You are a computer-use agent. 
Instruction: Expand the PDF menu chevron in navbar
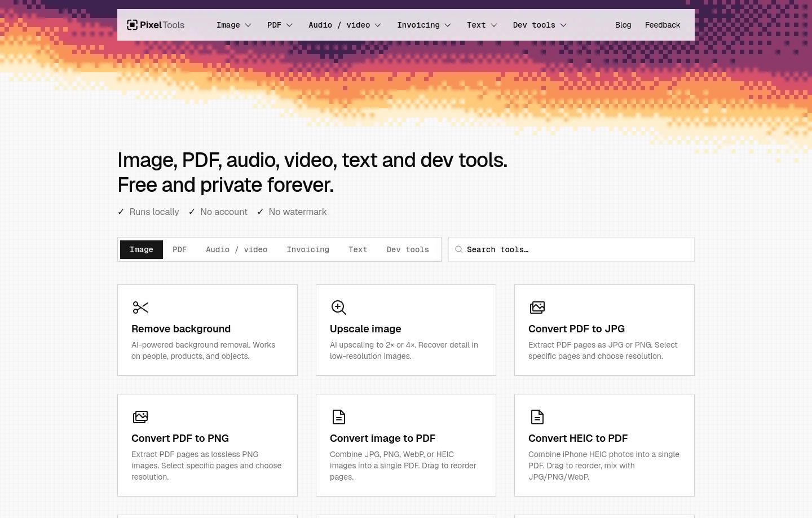[x=289, y=25]
